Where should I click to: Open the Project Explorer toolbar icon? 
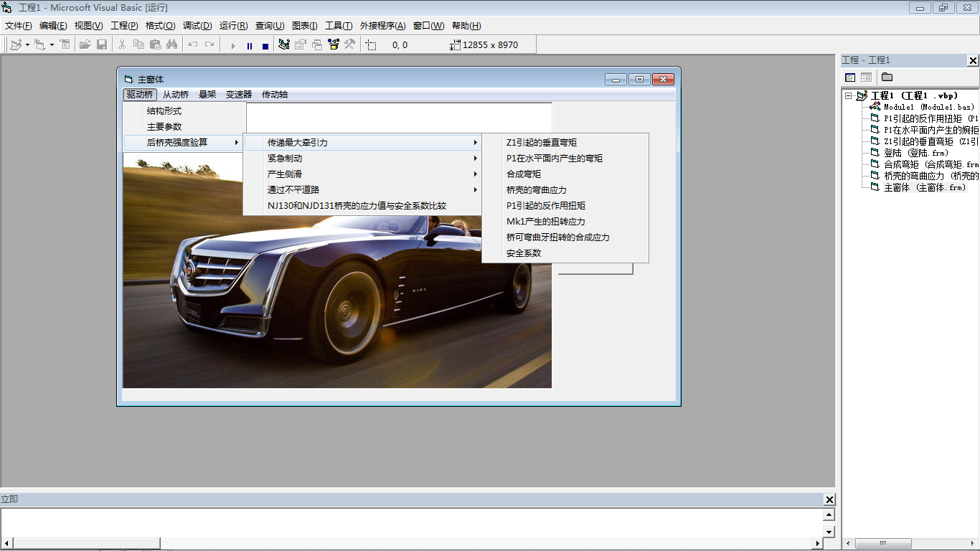pos(284,44)
